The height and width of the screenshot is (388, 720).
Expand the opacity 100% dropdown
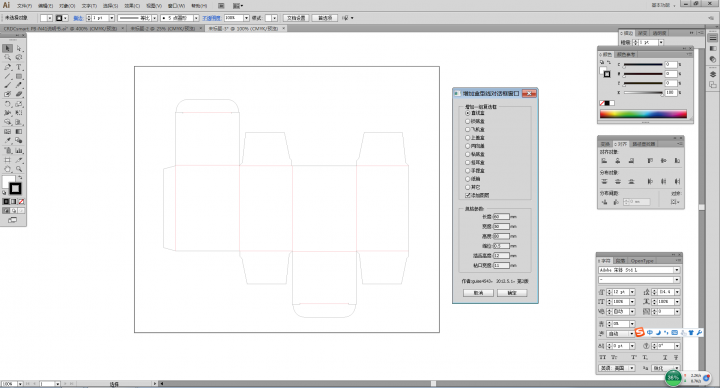247,18
